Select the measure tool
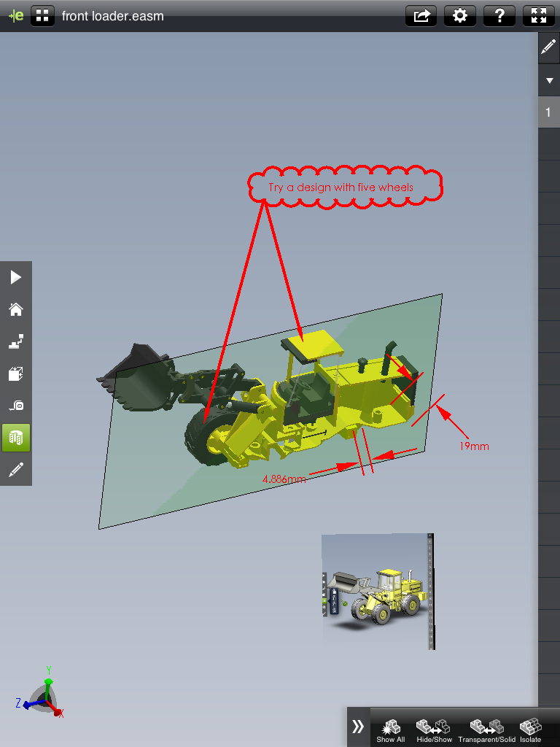 click(16, 406)
